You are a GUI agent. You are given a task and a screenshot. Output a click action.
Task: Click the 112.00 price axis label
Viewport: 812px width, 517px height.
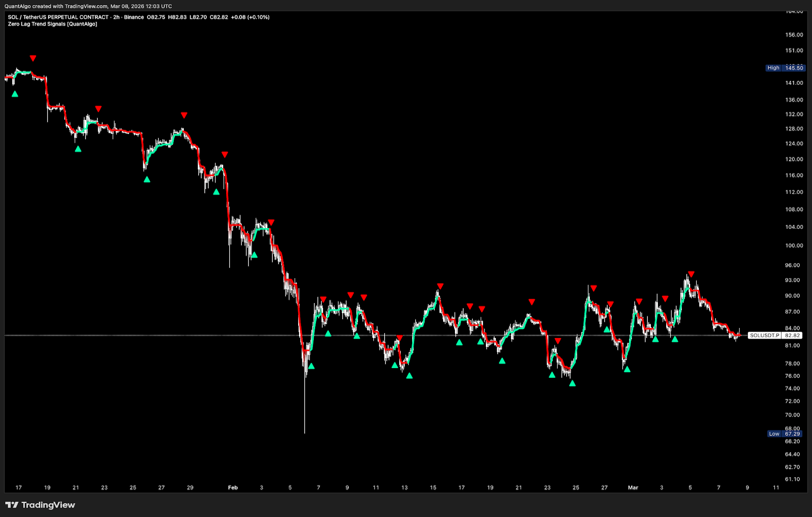pos(794,192)
